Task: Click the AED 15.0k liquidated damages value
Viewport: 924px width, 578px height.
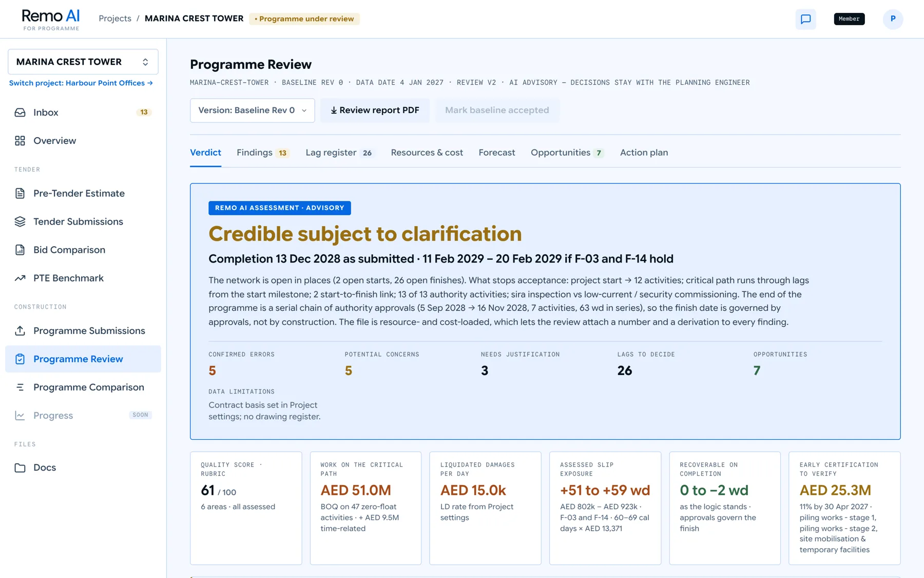Action: [473, 490]
